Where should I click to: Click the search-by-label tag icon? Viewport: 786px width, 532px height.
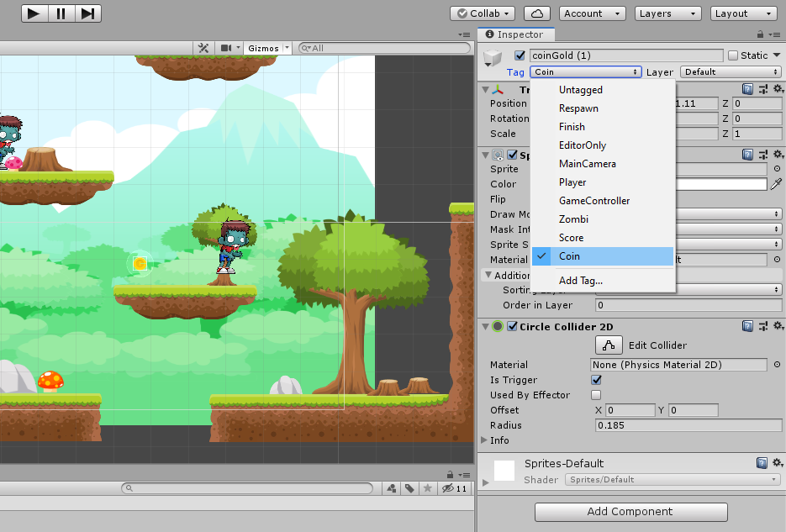tap(409, 488)
